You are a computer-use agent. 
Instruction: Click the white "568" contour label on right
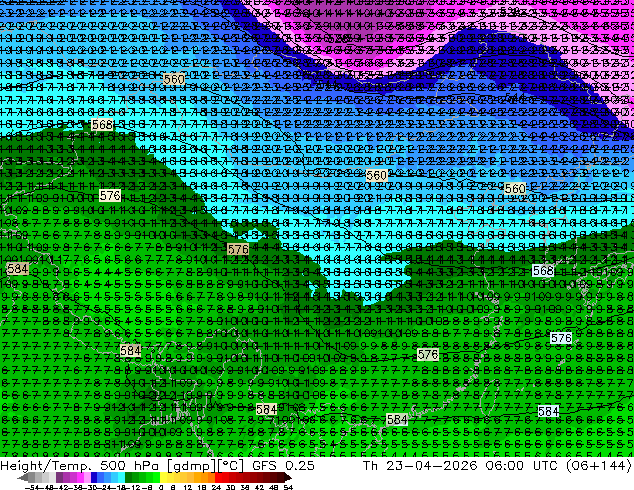[543, 270]
